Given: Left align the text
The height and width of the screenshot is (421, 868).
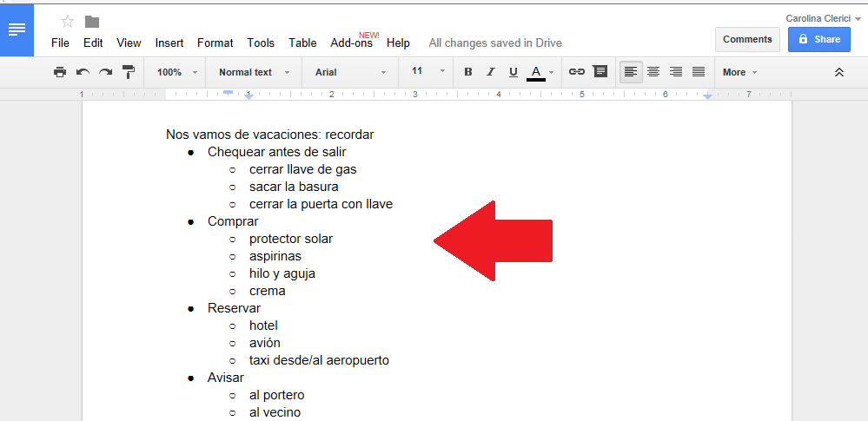Looking at the screenshot, I should click(x=631, y=72).
